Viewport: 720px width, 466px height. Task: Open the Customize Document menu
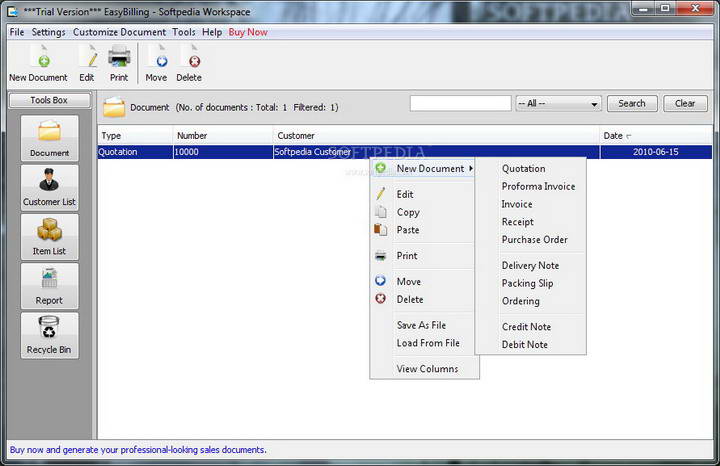point(119,32)
